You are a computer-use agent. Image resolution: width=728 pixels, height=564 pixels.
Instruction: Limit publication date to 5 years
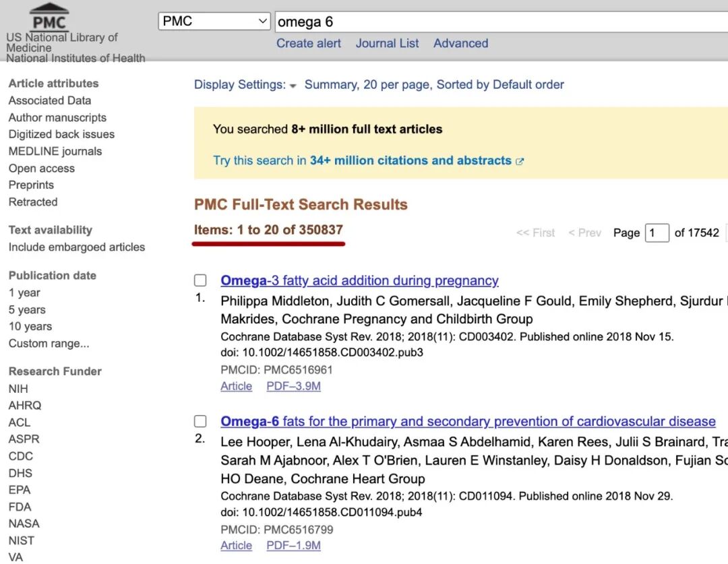coord(27,309)
